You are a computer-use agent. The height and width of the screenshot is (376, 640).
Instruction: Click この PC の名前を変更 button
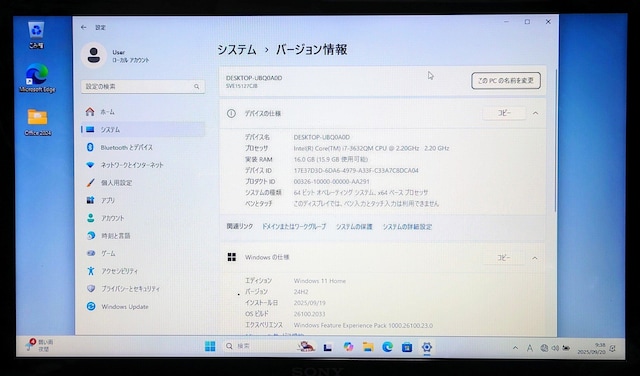[x=506, y=81]
